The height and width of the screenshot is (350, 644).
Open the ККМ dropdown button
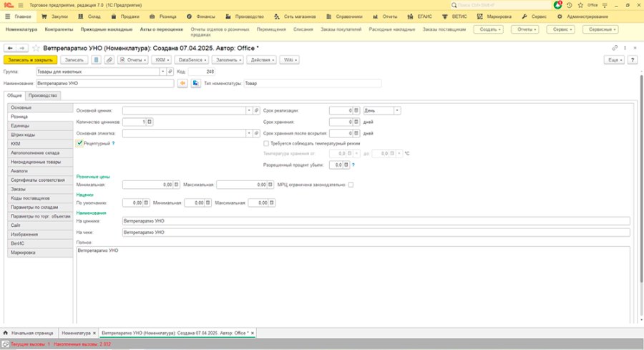coord(162,60)
